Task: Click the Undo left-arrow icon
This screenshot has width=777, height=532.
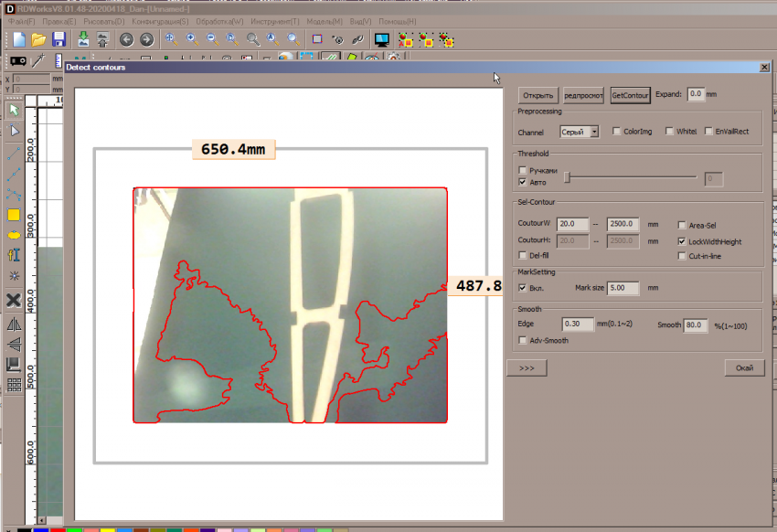Action: click(126, 39)
